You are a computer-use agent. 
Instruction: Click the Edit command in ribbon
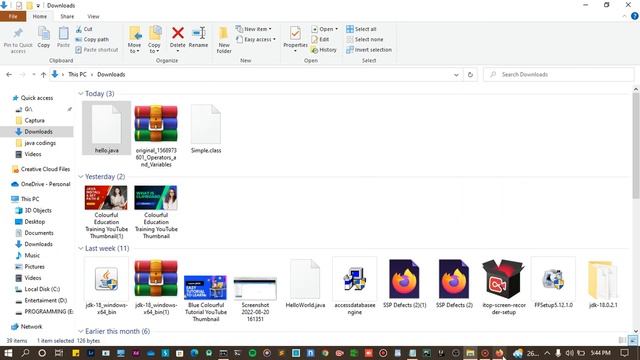[x=320, y=39]
